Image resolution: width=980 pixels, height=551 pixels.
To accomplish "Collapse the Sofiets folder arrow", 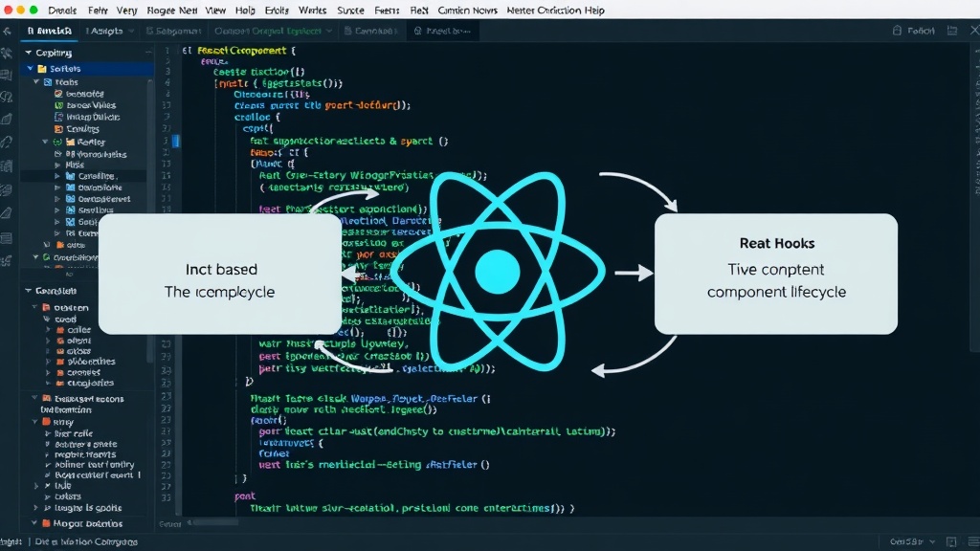I will click(x=30, y=69).
